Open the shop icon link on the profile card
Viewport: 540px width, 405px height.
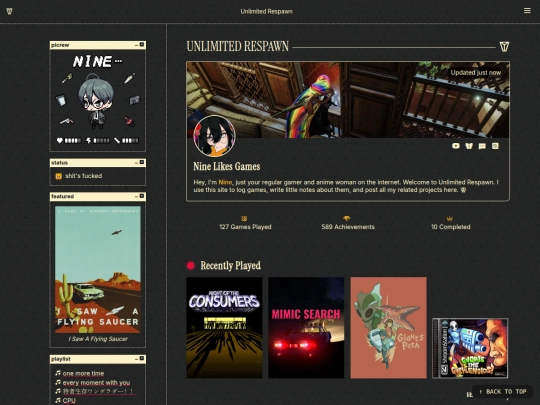(x=469, y=146)
